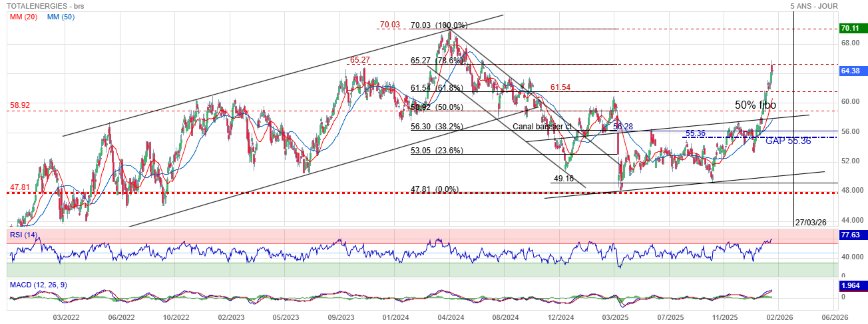868x324 pixels.
Task: Select the 56.30 (38.2%) Fibonacci label
Action: (x=437, y=127)
